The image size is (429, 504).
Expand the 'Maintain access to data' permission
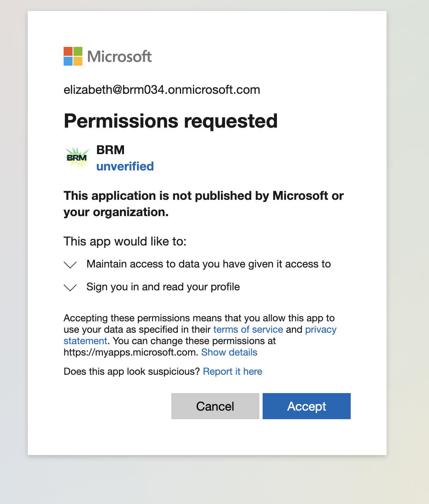pos(70,265)
